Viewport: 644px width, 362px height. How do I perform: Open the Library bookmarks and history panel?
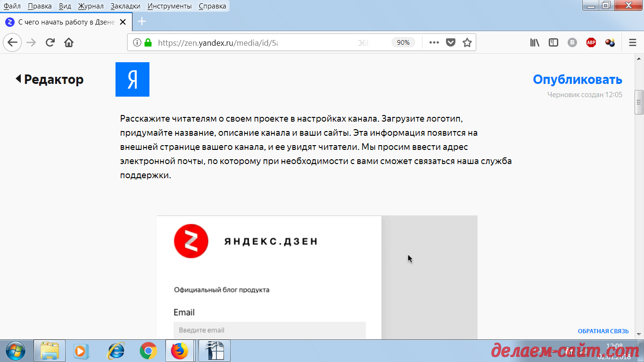pyautogui.click(x=535, y=42)
